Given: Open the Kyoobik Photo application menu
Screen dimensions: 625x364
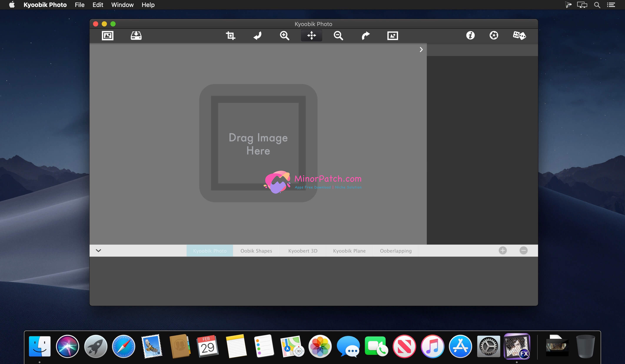Looking at the screenshot, I should (45, 5).
